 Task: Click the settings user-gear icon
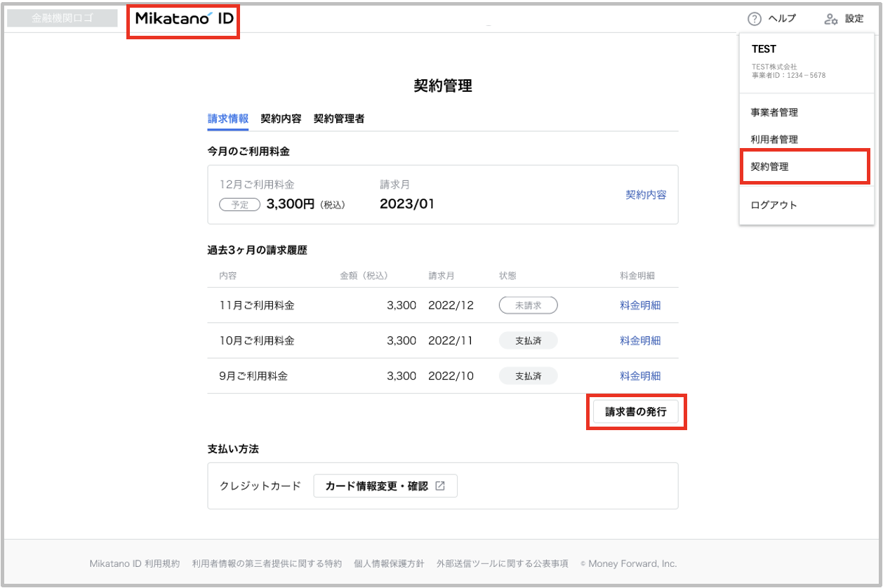(831, 19)
